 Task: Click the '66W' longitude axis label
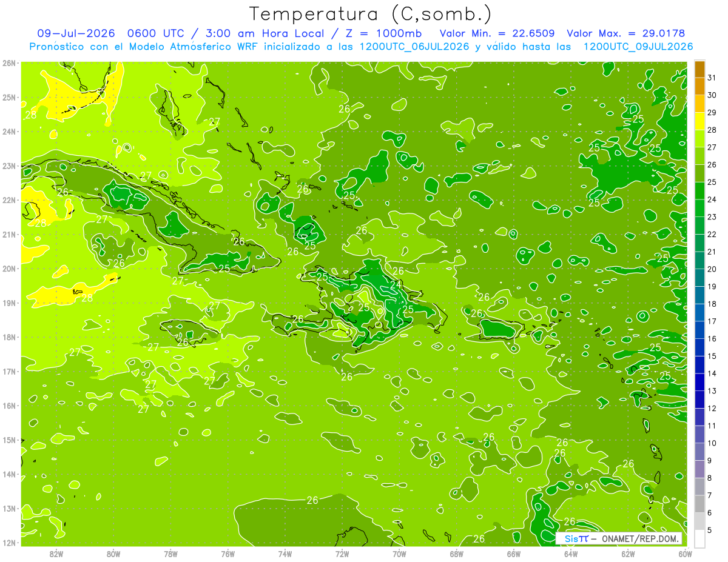(513, 553)
